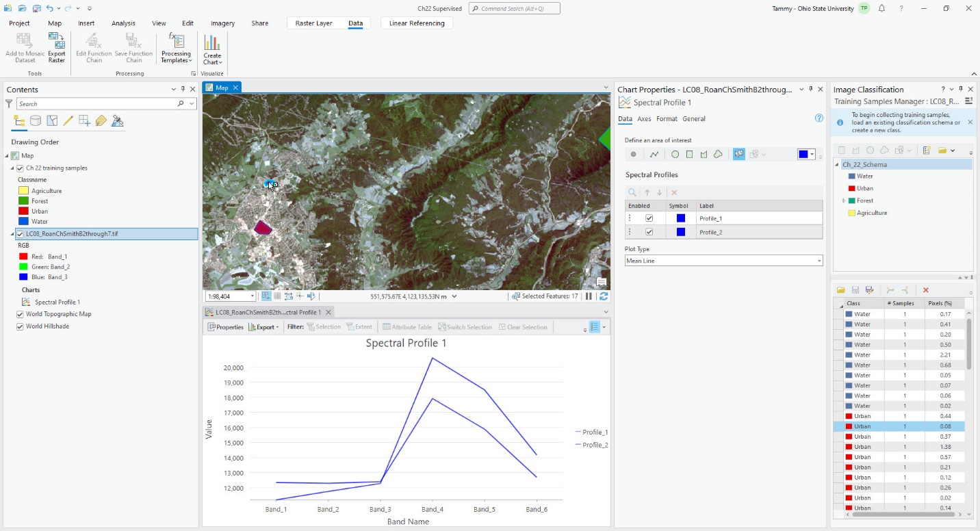980x531 pixels.
Task: Select List By Labeling tag icon in Contents
Action: [101, 121]
